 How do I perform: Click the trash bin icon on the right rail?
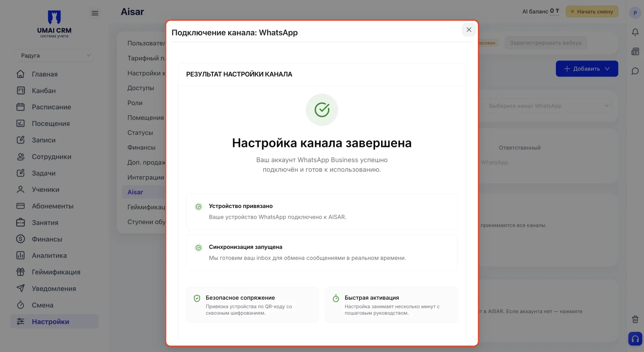point(635,319)
